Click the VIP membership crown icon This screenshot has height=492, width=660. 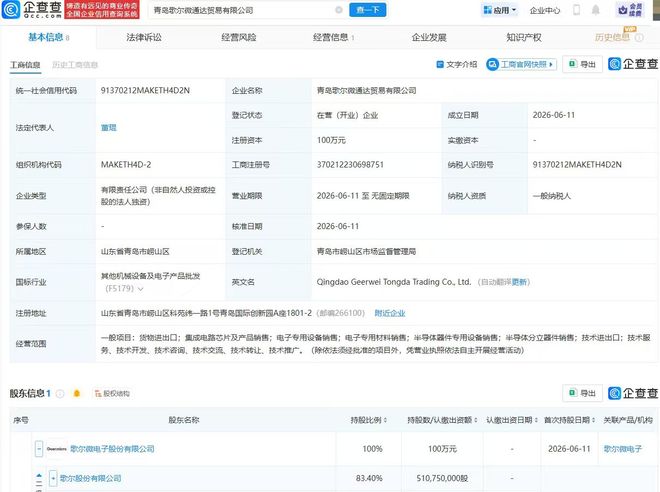[x=630, y=10]
